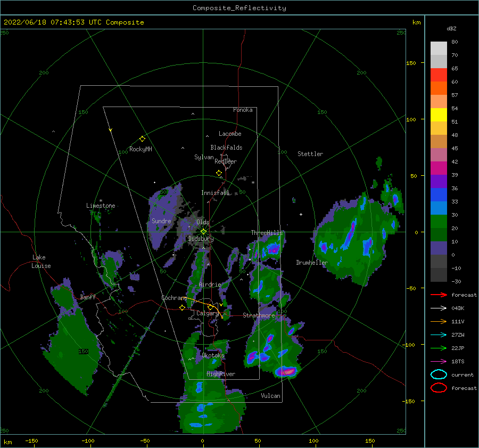Click the Airdrie city label
This screenshot has height=448, width=479.
(x=210, y=284)
